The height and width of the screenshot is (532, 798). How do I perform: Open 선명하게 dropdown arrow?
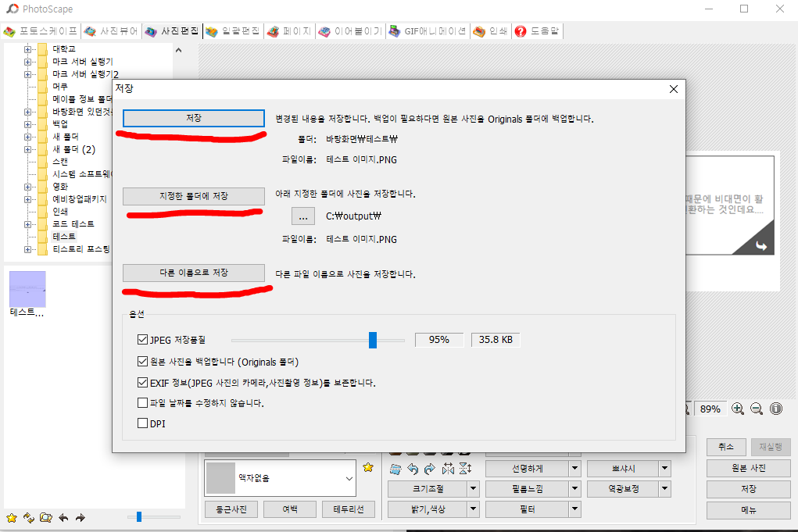[x=574, y=469]
